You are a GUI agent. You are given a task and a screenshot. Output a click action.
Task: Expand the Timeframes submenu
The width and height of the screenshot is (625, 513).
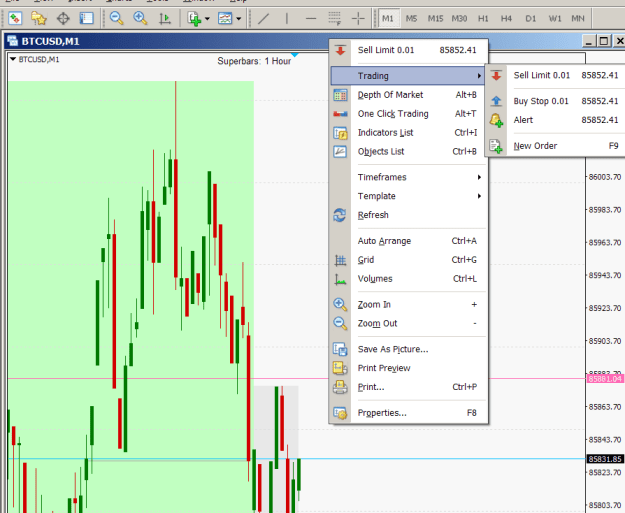click(408, 177)
